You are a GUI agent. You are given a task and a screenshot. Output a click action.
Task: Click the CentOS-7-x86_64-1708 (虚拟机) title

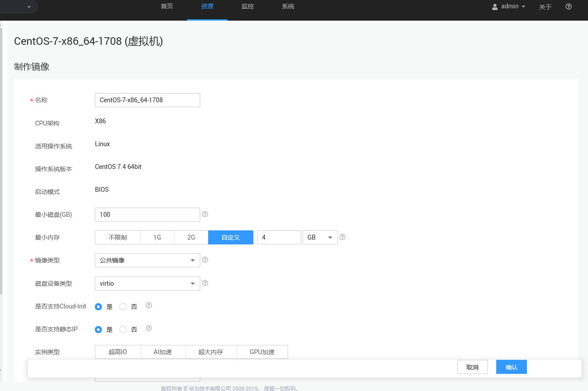click(x=89, y=41)
